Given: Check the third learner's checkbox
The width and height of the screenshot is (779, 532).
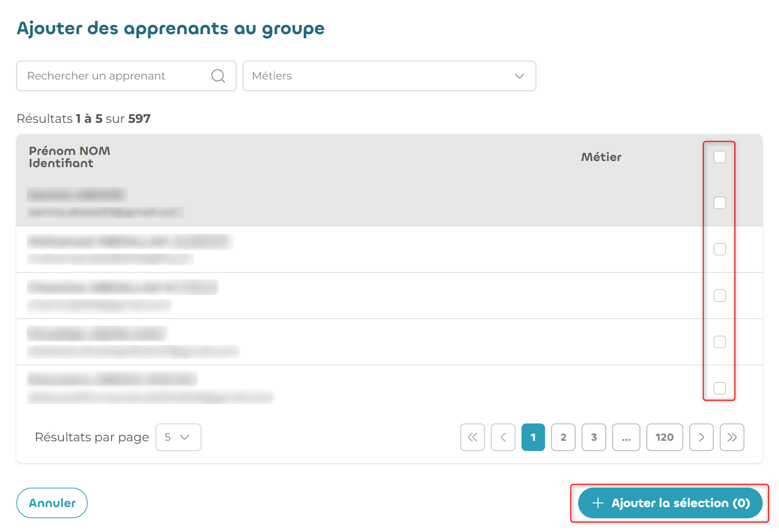Looking at the screenshot, I should (x=720, y=296).
